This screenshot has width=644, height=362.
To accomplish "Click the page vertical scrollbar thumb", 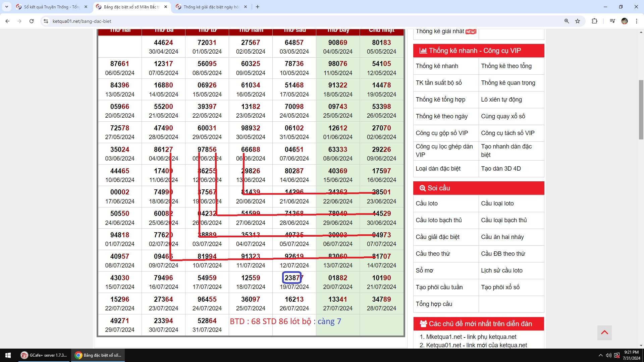I will 641,110.
